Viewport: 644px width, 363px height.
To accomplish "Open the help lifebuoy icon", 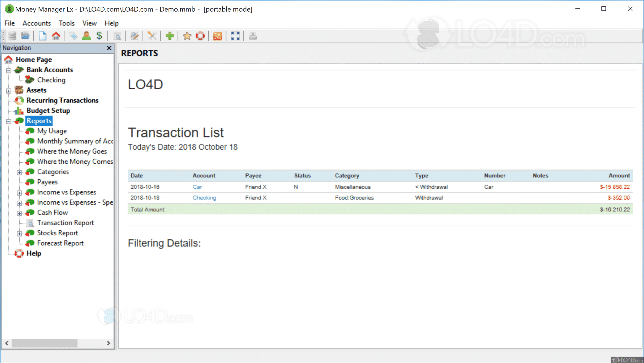I will pyautogui.click(x=200, y=36).
